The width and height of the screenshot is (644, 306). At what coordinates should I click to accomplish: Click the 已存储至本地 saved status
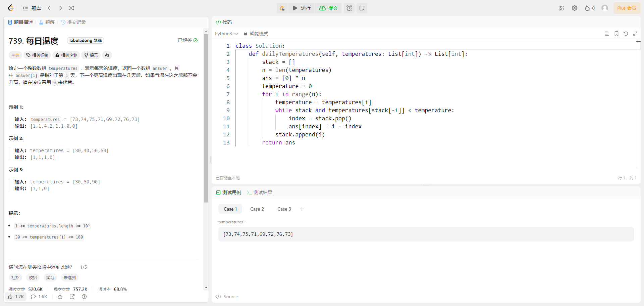pyautogui.click(x=228, y=178)
